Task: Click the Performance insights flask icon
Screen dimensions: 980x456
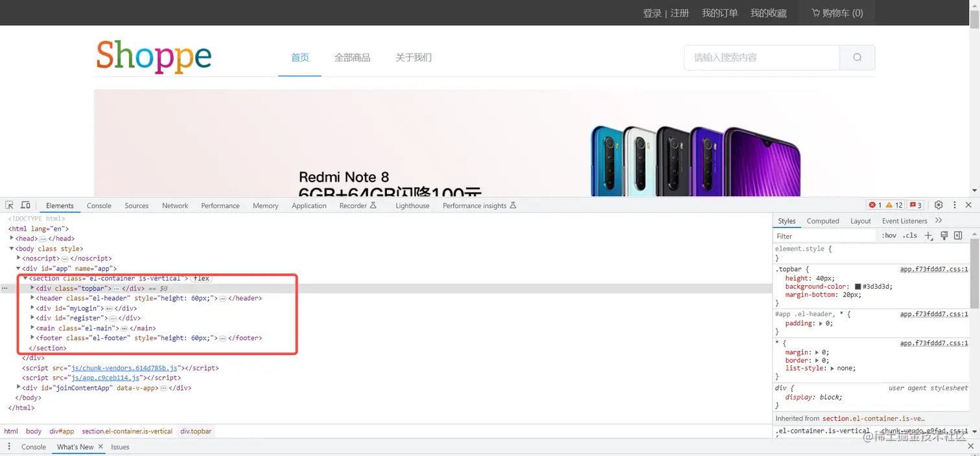Action: (513, 205)
